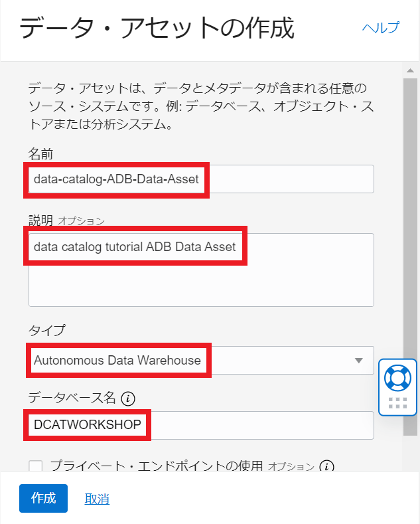Enable the プライベート・エンドポイントの使用 checkbox
This screenshot has height=524, width=420.
[36, 466]
